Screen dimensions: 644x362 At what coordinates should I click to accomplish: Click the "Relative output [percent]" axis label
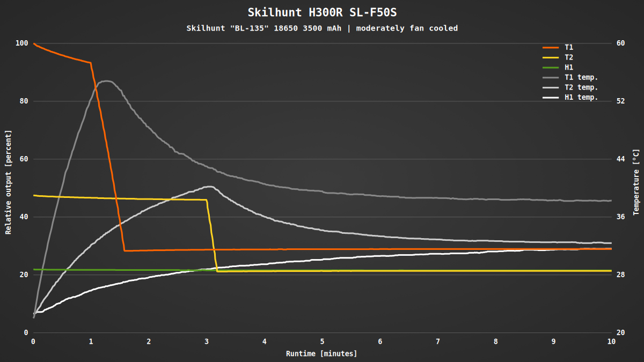8,182
